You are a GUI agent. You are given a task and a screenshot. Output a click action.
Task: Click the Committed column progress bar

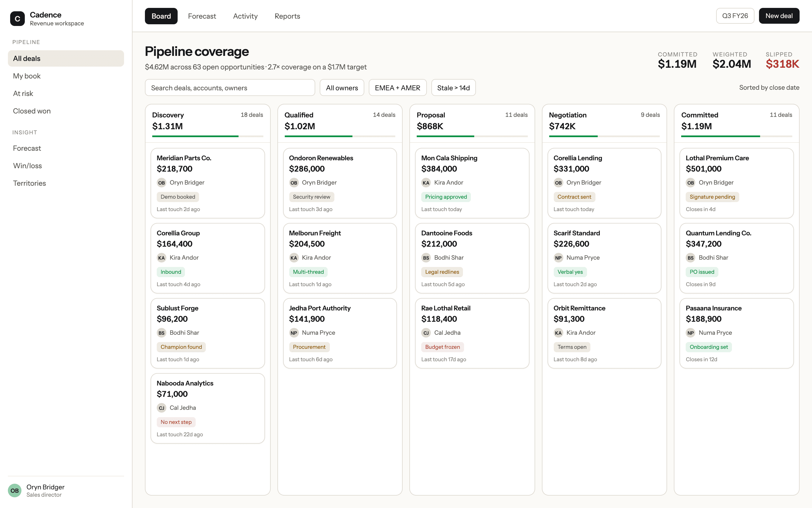pyautogui.click(x=736, y=136)
